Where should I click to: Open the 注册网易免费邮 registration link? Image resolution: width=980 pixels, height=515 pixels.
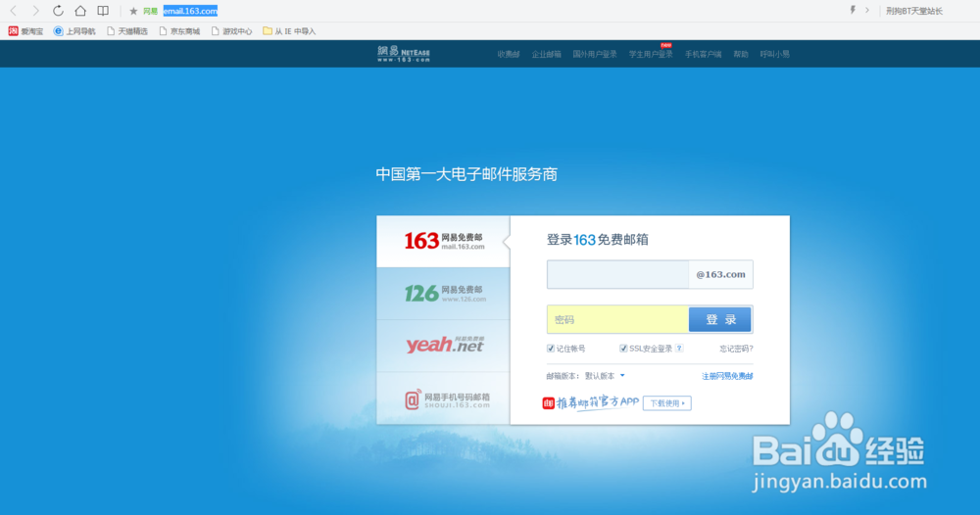coord(727,376)
